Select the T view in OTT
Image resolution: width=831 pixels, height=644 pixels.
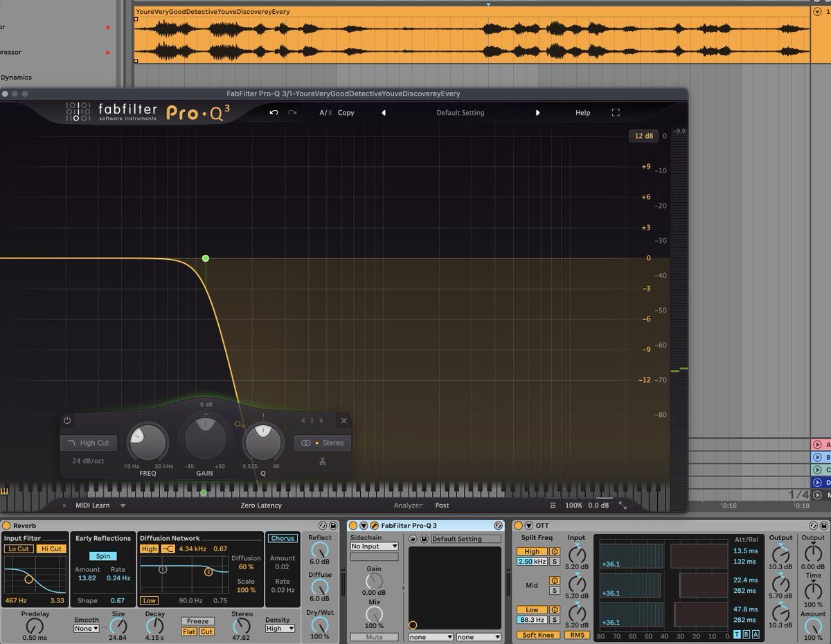click(x=737, y=635)
